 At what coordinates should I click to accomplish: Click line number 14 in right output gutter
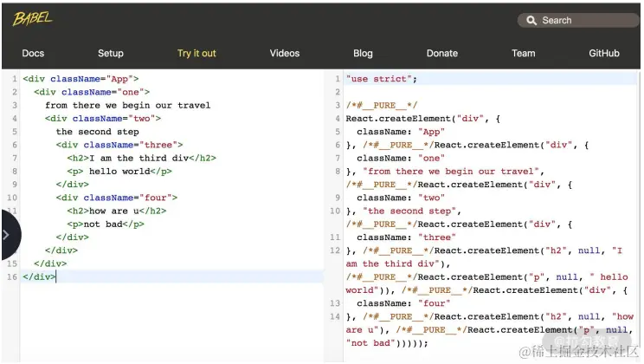coord(335,316)
